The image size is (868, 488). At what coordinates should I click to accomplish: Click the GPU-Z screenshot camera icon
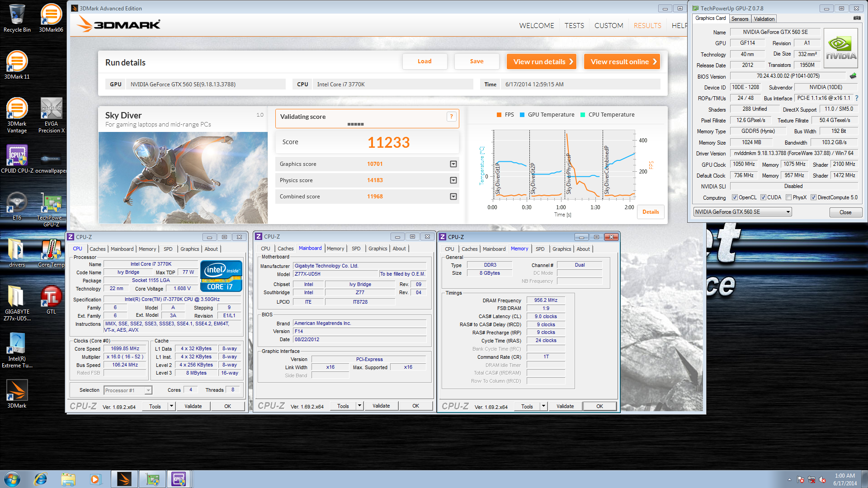pyautogui.click(x=857, y=18)
